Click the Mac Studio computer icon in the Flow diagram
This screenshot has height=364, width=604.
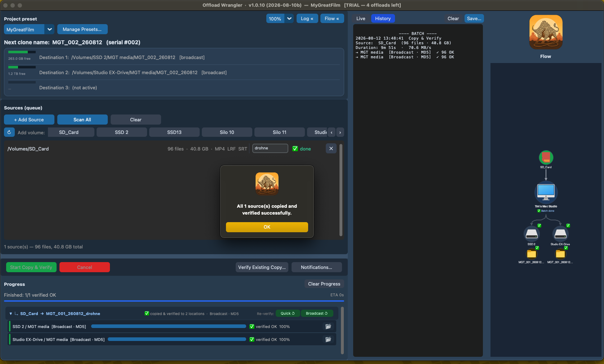546,192
